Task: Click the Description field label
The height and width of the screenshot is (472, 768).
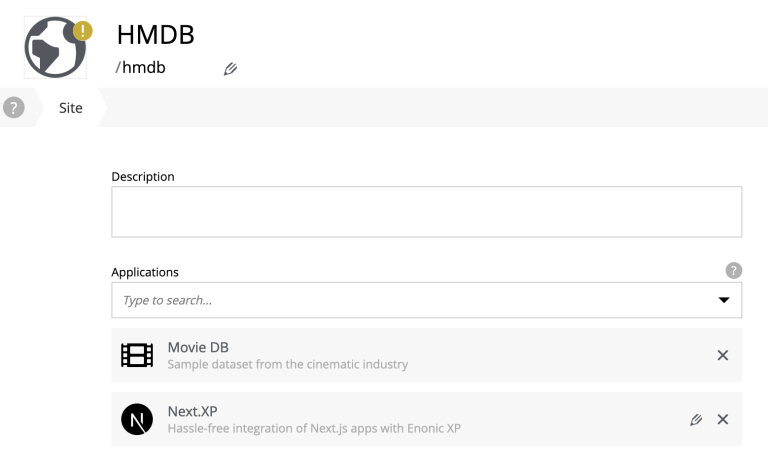Action: [143, 176]
